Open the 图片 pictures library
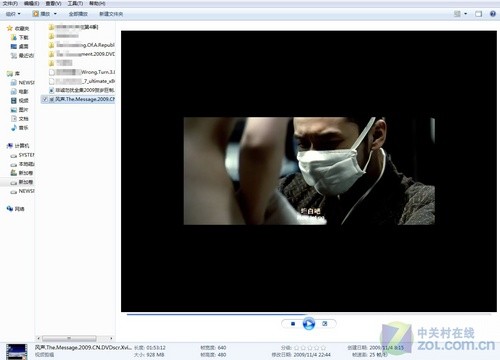 [x=20, y=109]
